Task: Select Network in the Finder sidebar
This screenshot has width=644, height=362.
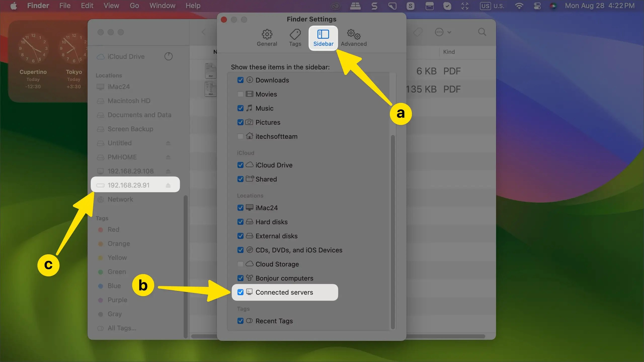Action: coord(120,199)
